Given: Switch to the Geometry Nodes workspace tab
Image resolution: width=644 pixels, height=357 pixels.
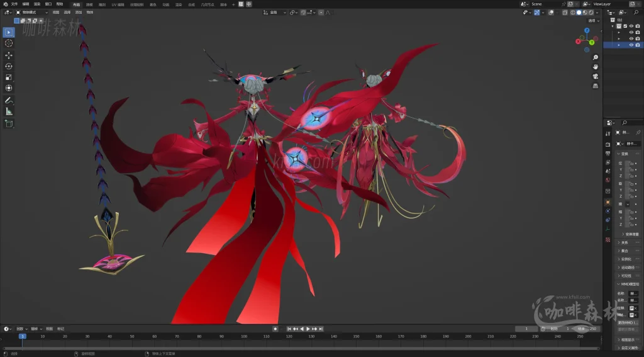Looking at the screenshot, I should [208, 4].
